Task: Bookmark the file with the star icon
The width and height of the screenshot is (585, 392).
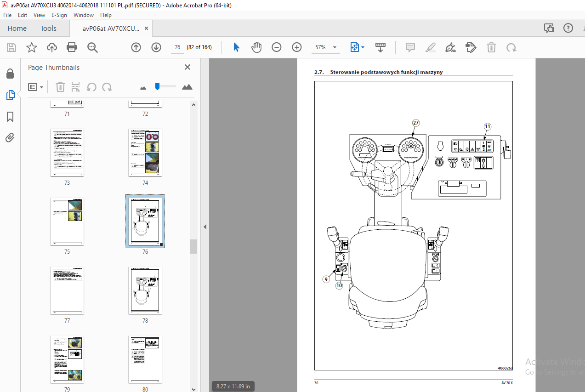Action: click(31, 47)
